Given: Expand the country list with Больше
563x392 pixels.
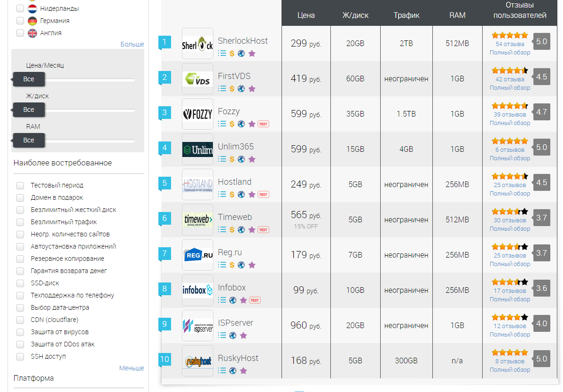Looking at the screenshot, I should (x=132, y=44).
